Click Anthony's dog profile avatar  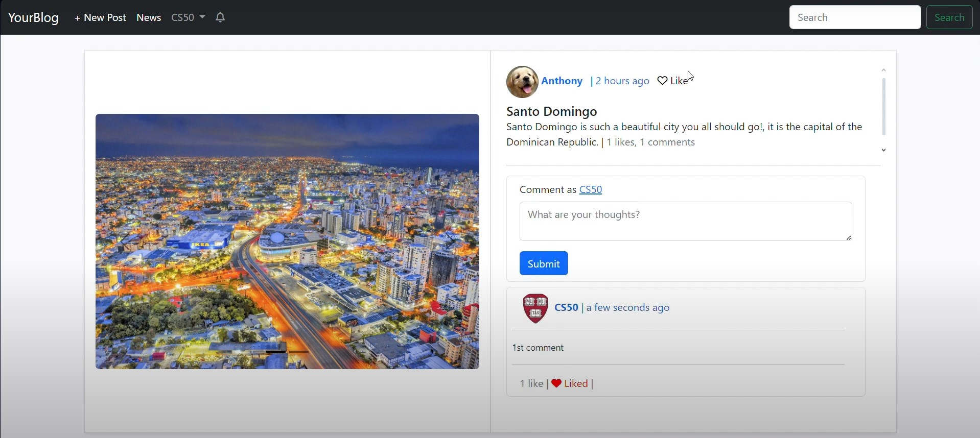522,82
